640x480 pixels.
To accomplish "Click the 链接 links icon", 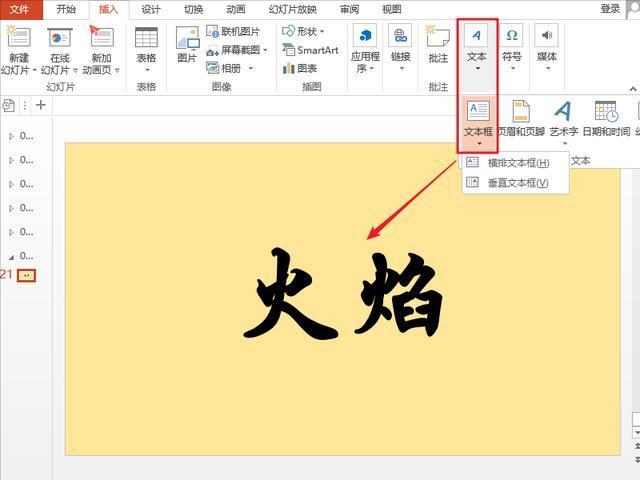I will 400,36.
